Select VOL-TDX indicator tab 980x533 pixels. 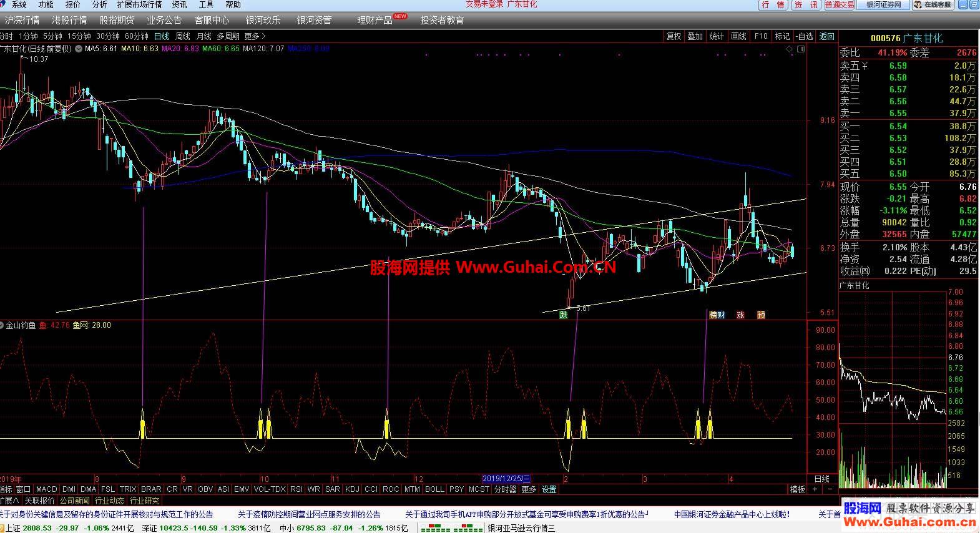(270, 489)
